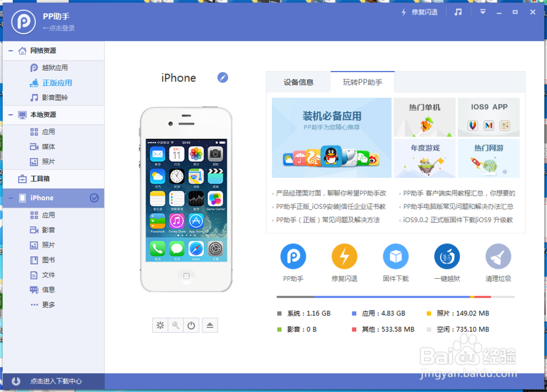
Task: Click the orange 修复闪退 lightning icon
Action: coord(344,256)
